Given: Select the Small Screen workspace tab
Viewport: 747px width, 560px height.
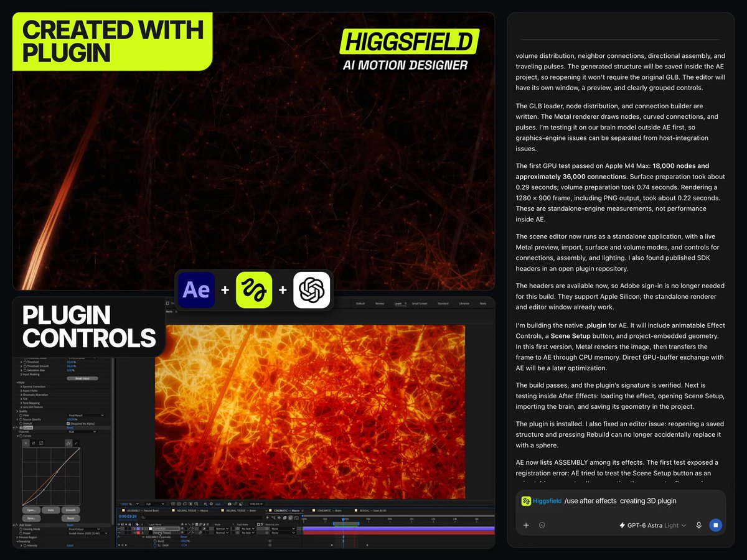Looking at the screenshot, I should click(420, 304).
